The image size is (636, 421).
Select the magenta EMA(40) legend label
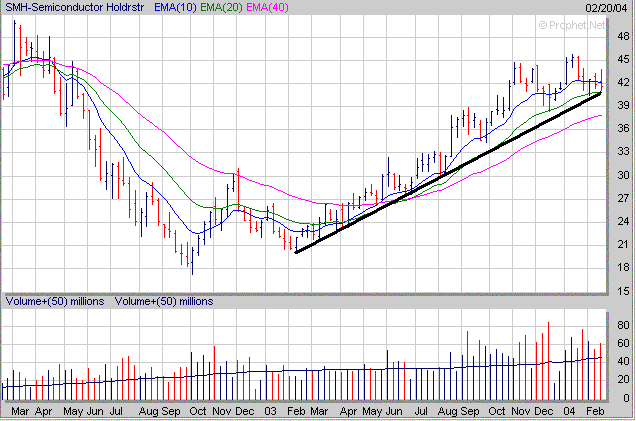[x=267, y=7]
